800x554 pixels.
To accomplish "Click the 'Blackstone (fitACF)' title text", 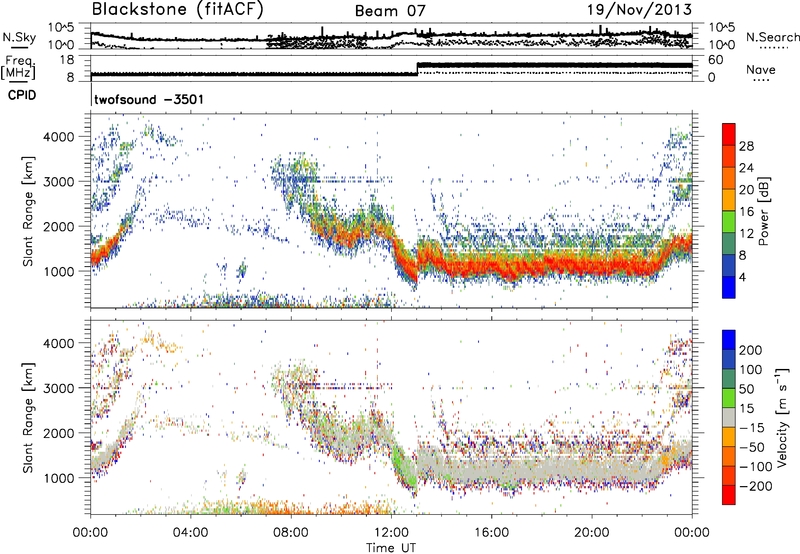I will pos(178,10).
